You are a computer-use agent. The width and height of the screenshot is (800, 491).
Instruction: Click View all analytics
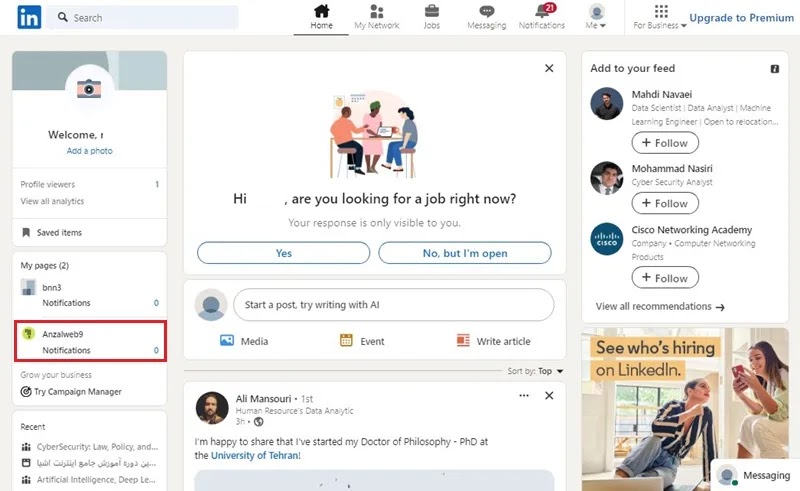point(52,201)
